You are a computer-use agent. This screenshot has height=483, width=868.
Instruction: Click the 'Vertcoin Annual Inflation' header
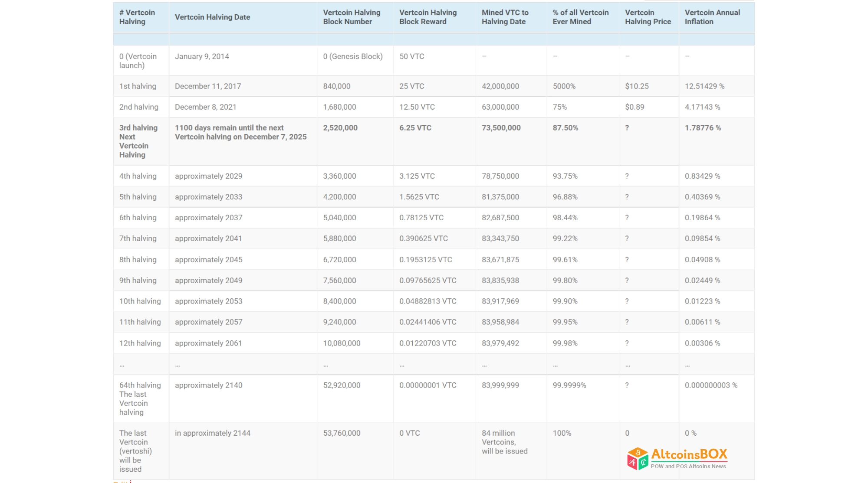pos(712,17)
